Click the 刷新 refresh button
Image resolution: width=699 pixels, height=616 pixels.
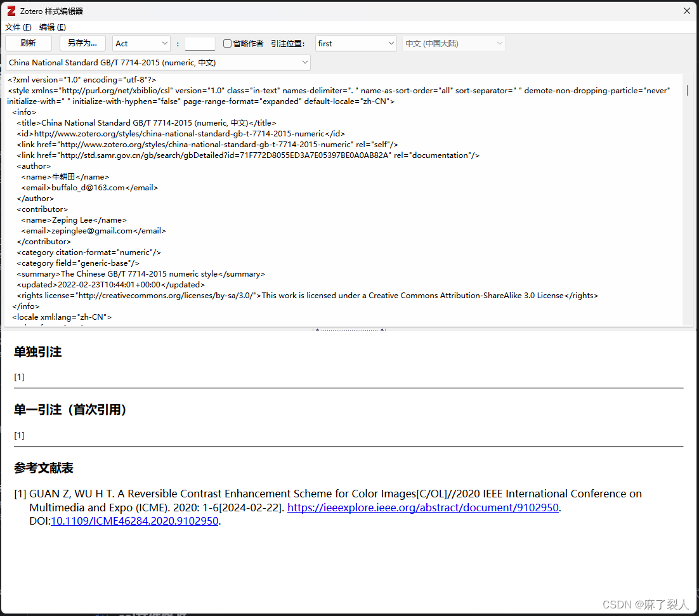29,43
